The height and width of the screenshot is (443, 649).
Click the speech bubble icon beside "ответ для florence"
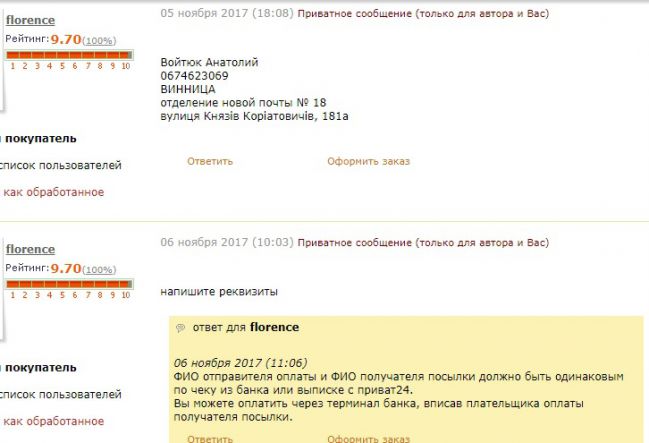[x=180, y=328]
